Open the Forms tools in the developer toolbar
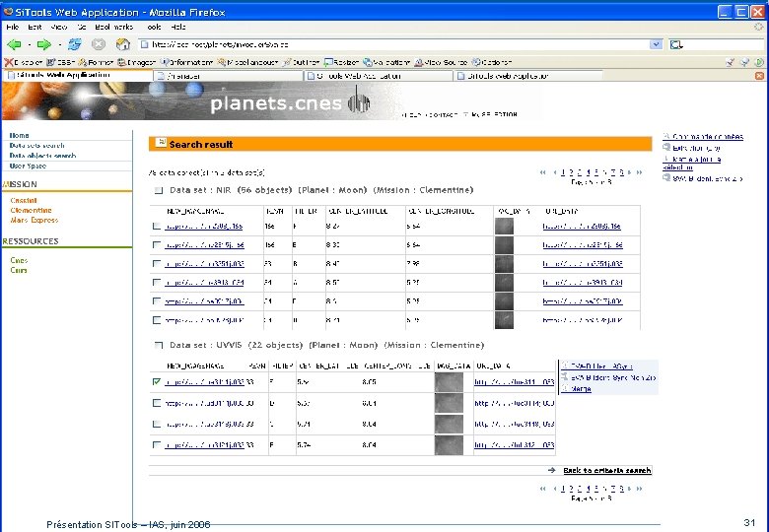 click(x=96, y=62)
